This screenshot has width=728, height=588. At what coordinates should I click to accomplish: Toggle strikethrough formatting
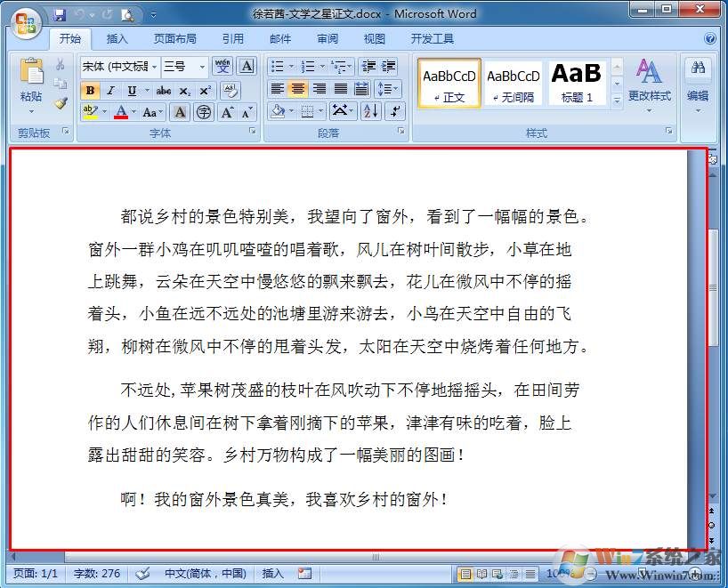click(x=164, y=91)
